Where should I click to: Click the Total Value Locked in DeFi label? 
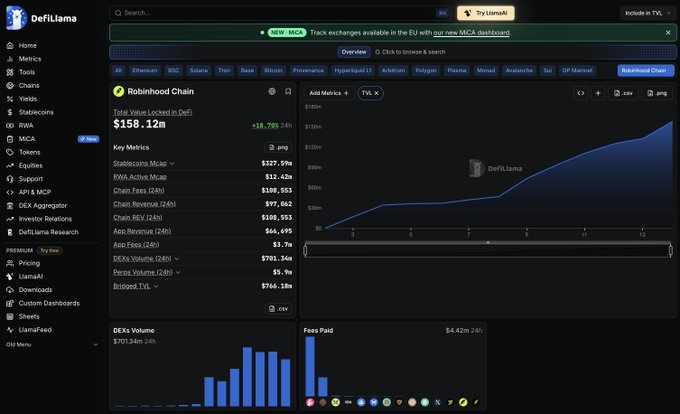click(153, 112)
